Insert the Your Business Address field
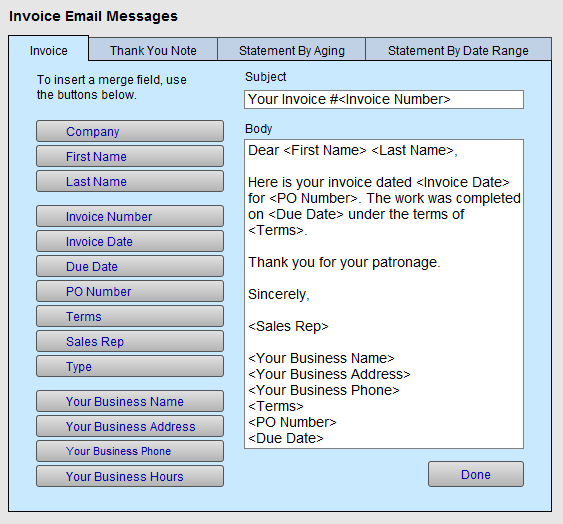The image size is (563, 524). (130, 426)
